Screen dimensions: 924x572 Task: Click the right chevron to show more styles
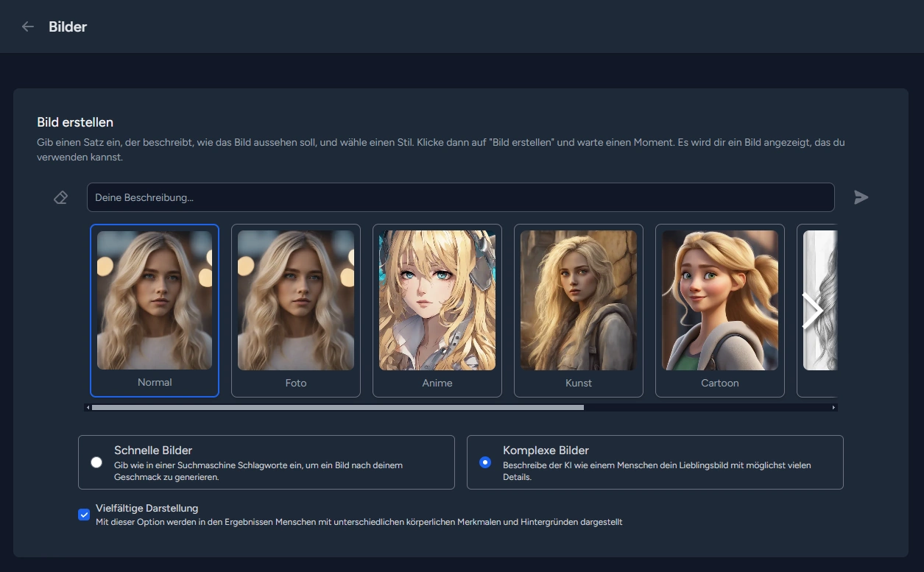coord(811,311)
